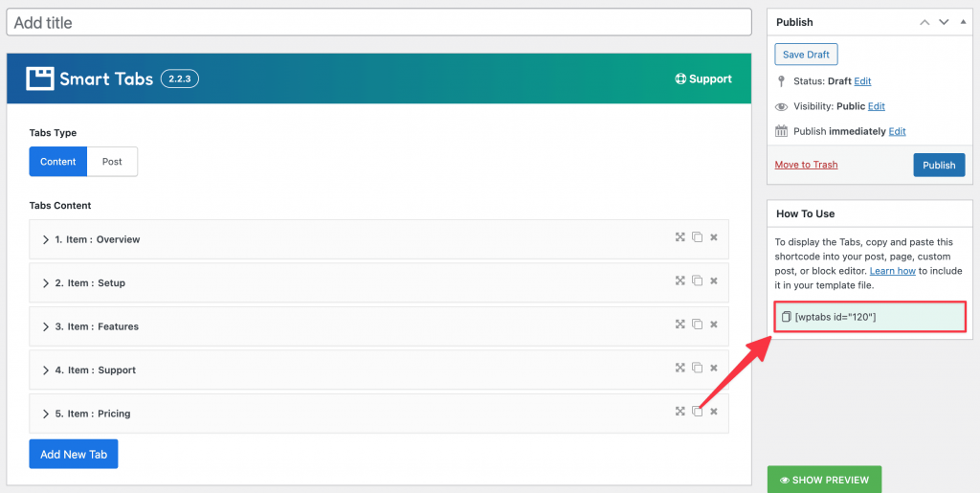The image size is (980, 493).
Task: Click move icon on Pricing item
Action: (x=680, y=411)
